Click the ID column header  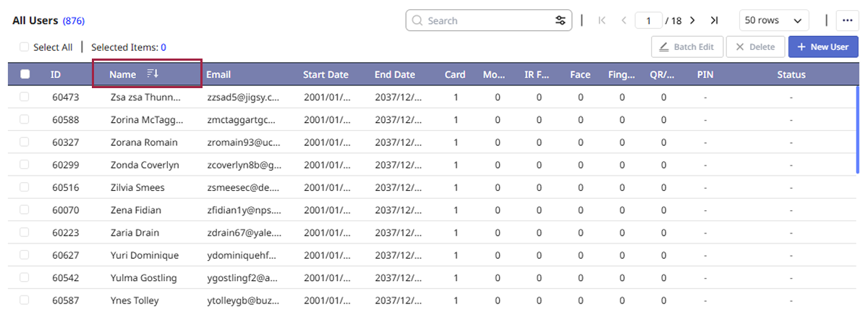(x=56, y=74)
